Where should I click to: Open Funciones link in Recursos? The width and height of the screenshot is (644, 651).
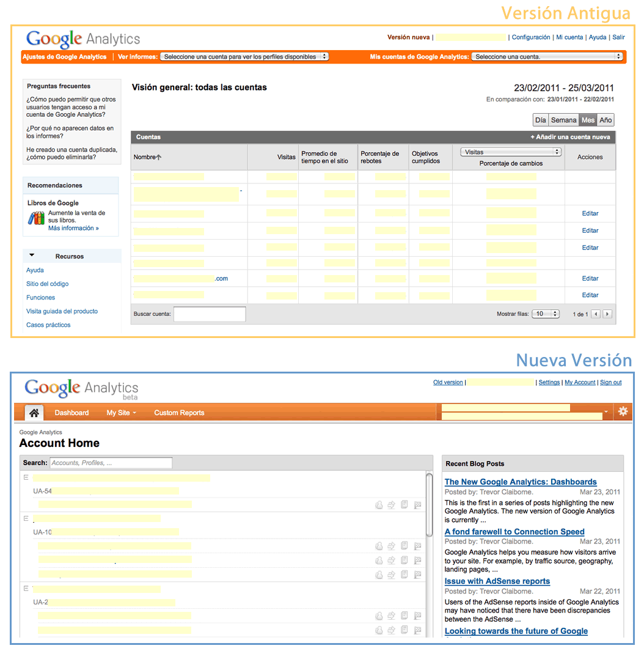pyautogui.click(x=40, y=298)
